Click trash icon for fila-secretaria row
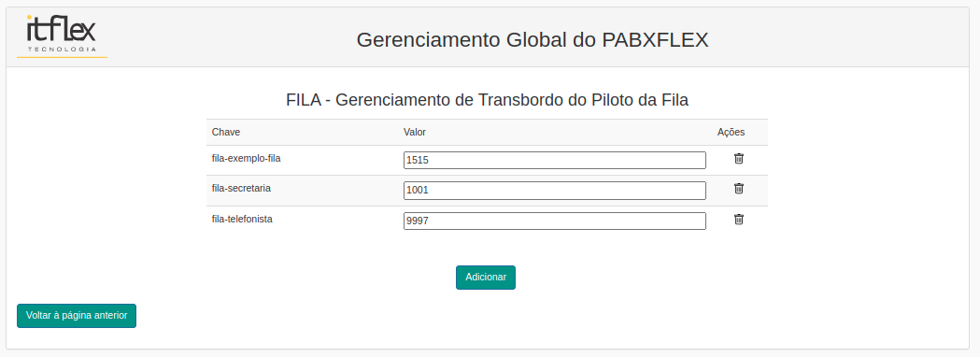This screenshot has height=357, width=980. point(738,189)
